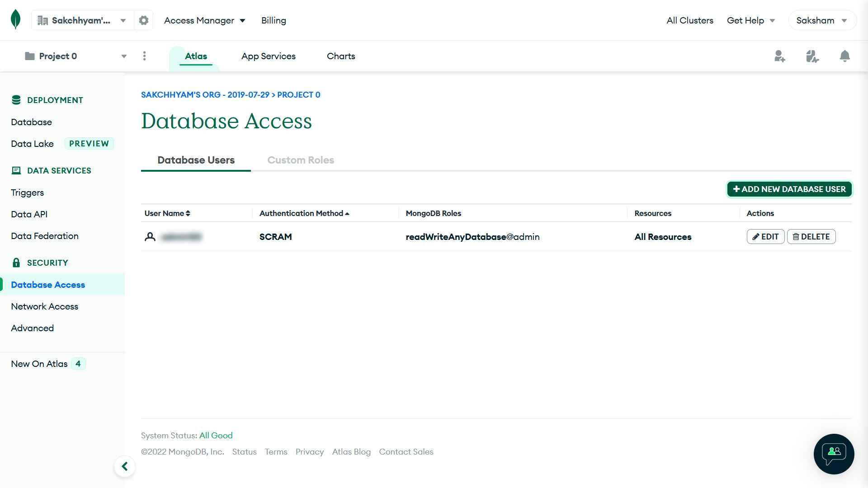Open the Saksham account dropdown

(x=822, y=20)
